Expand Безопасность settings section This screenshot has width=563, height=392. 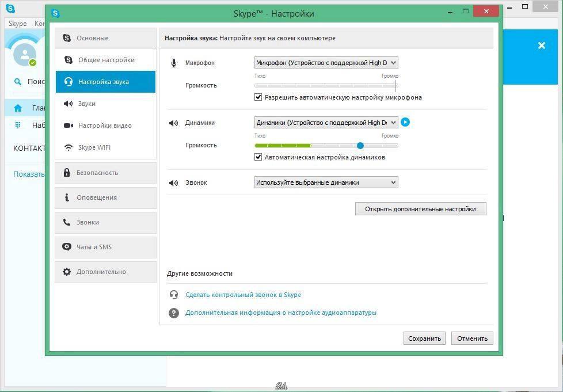(105, 173)
